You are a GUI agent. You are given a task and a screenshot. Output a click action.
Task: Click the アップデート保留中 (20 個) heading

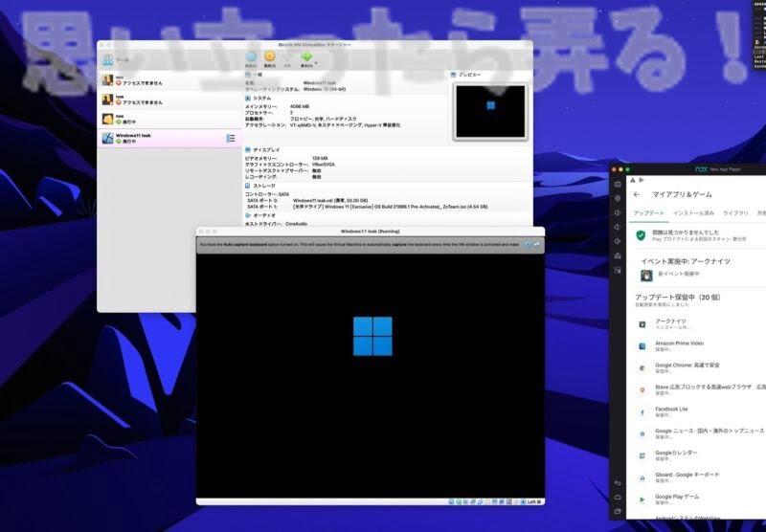pyautogui.click(x=678, y=297)
